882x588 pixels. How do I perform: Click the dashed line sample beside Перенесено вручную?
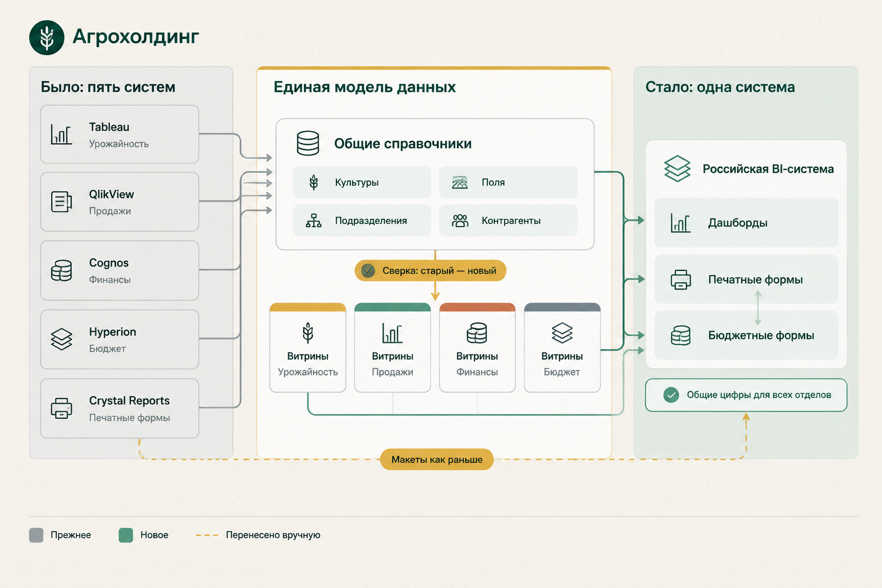point(207,535)
